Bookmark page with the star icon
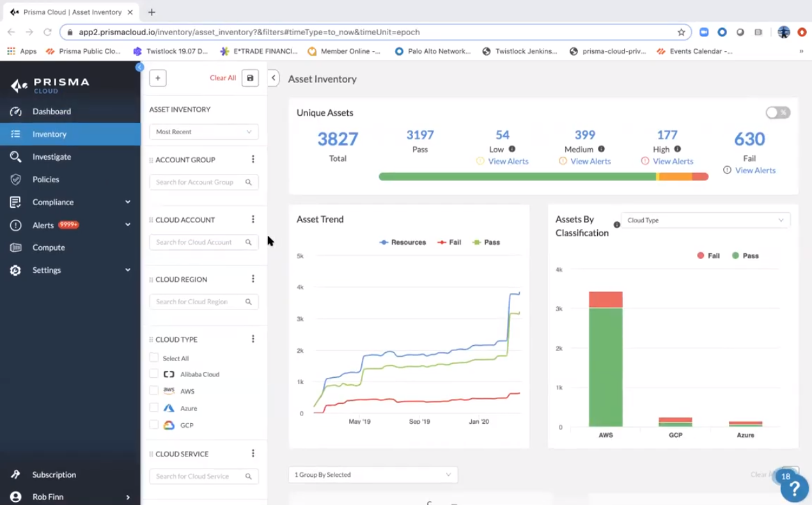Image resolution: width=812 pixels, height=505 pixels. coord(681,32)
